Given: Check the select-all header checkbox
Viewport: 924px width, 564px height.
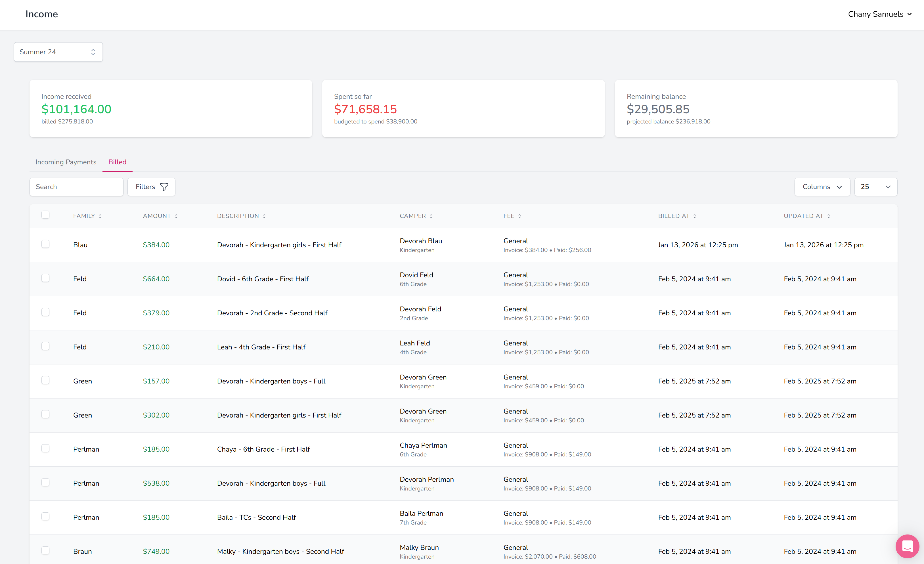Looking at the screenshot, I should point(45,215).
